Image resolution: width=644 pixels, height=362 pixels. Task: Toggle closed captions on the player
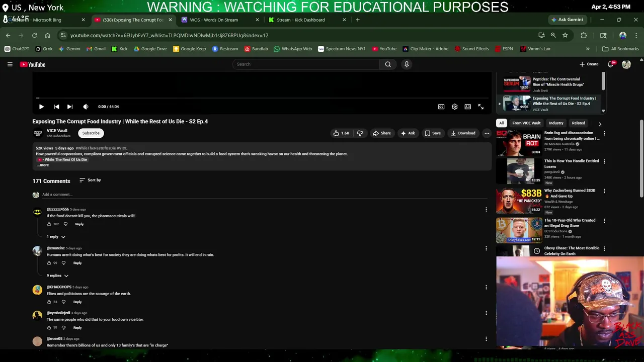click(441, 107)
